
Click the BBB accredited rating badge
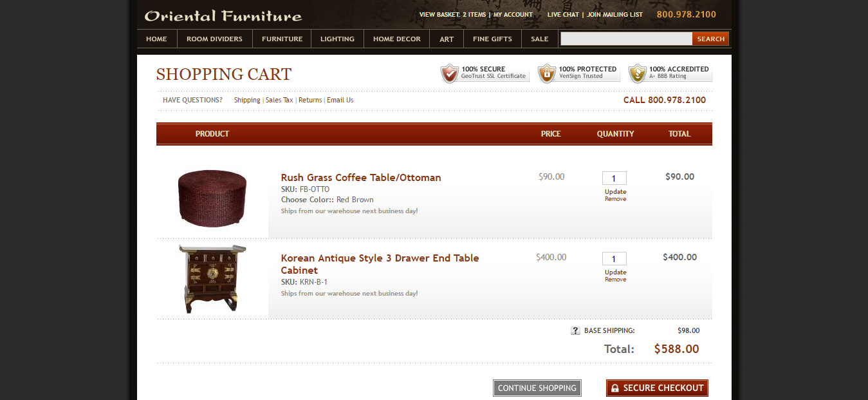coord(670,73)
